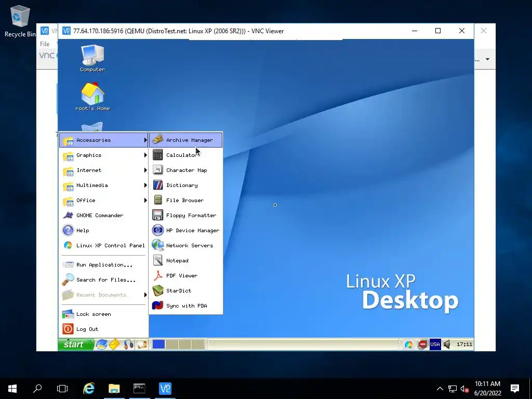The width and height of the screenshot is (532, 399).
Task: Click the StarDict book icon
Action: pyautogui.click(x=158, y=290)
